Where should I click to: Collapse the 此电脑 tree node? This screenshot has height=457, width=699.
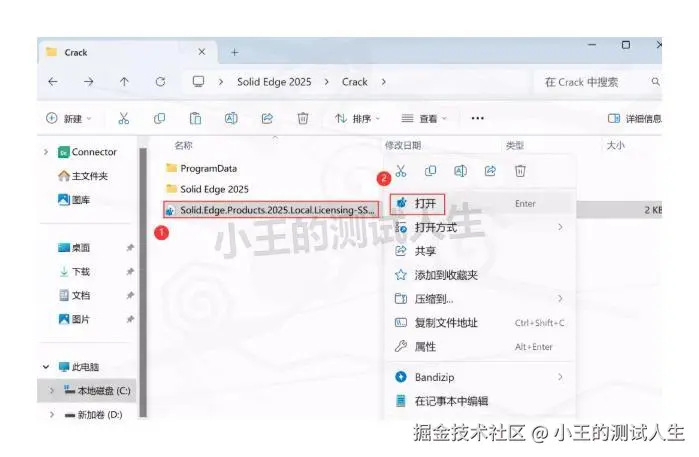46,366
